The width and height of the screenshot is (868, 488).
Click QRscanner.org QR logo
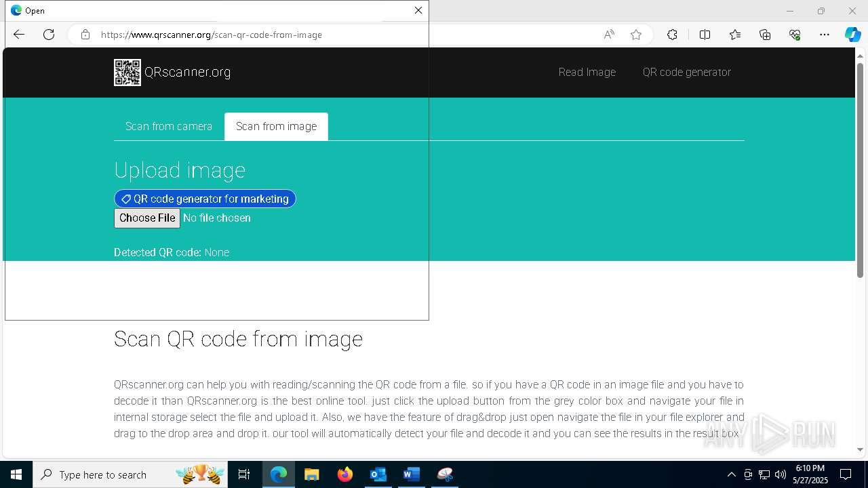point(127,73)
